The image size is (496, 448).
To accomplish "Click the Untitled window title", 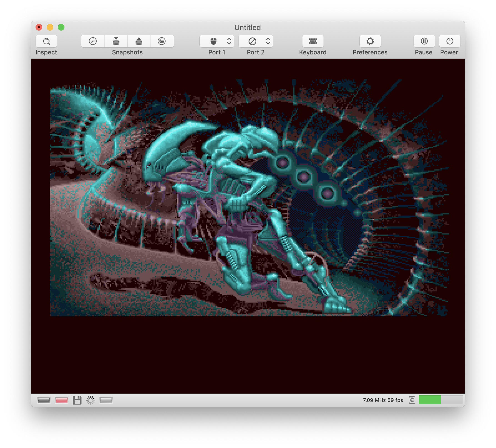I will (x=248, y=27).
